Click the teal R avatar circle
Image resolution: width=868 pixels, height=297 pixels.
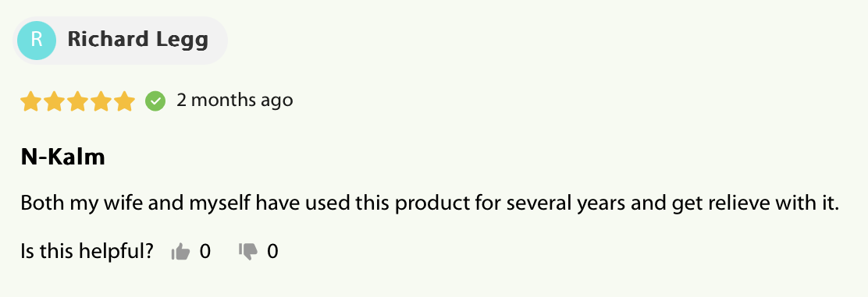(x=37, y=41)
